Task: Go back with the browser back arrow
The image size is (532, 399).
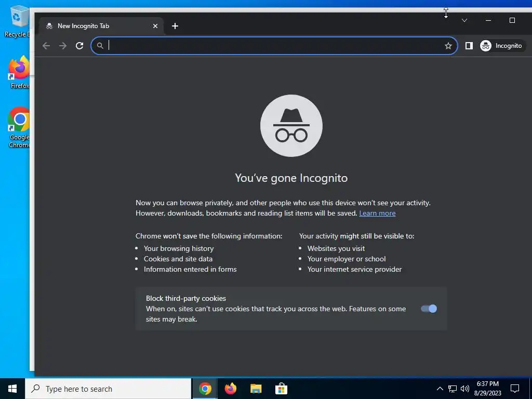Action: point(46,46)
